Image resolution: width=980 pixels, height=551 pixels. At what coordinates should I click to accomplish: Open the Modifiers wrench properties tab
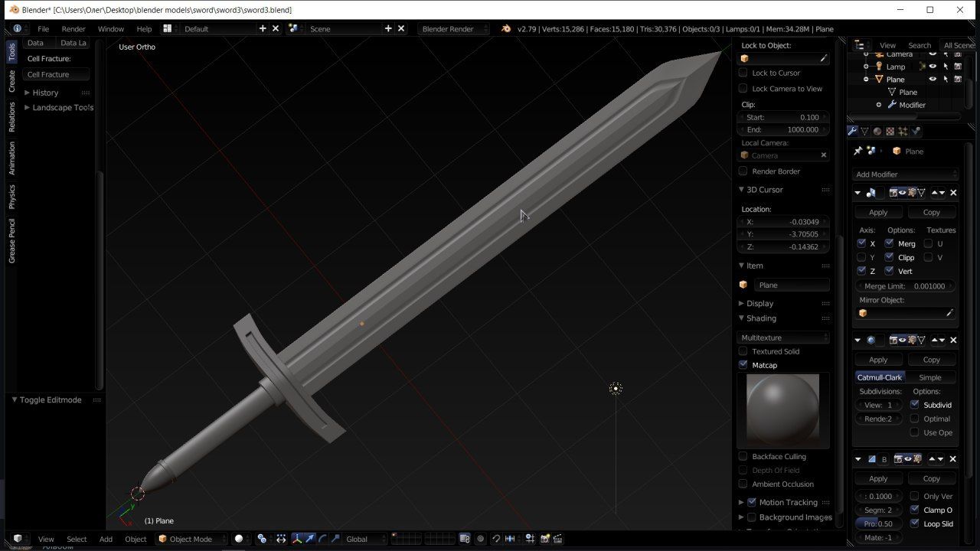pyautogui.click(x=852, y=131)
